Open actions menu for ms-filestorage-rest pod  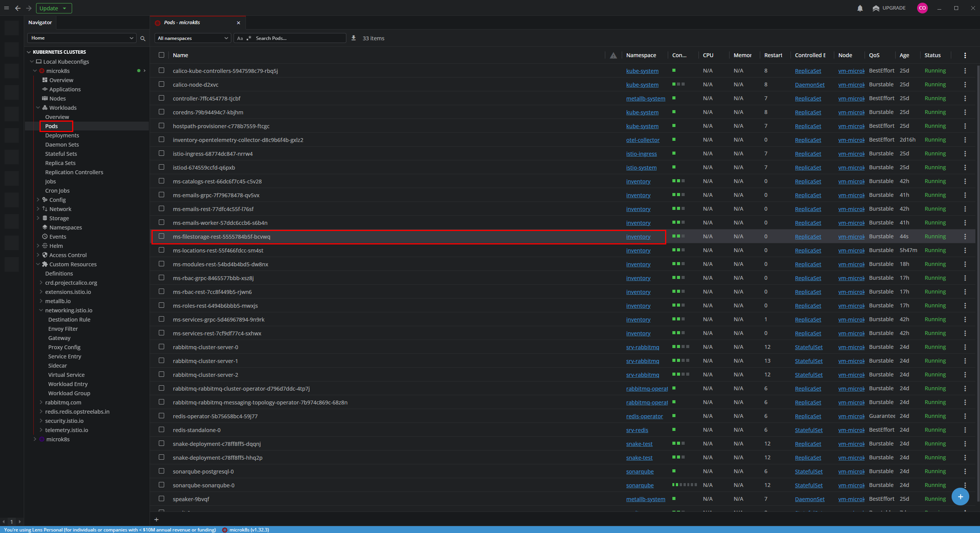(x=965, y=236)
